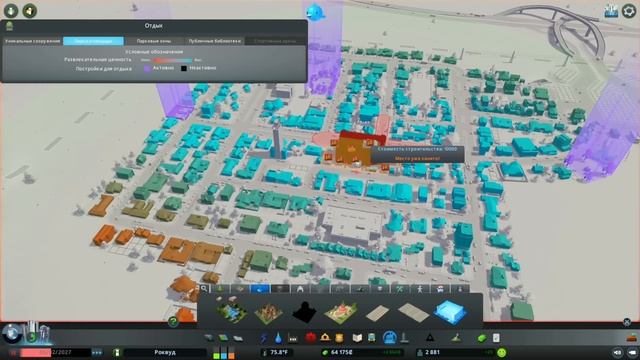Open the Electricity lightning bolt menu
This screenshot has height=360, width=640.
(x=264, y=338)
